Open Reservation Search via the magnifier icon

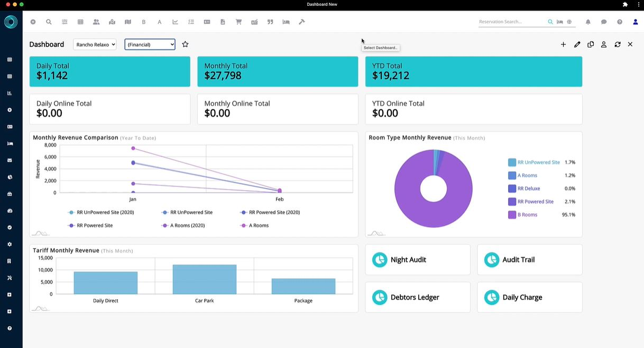[550, 22]
